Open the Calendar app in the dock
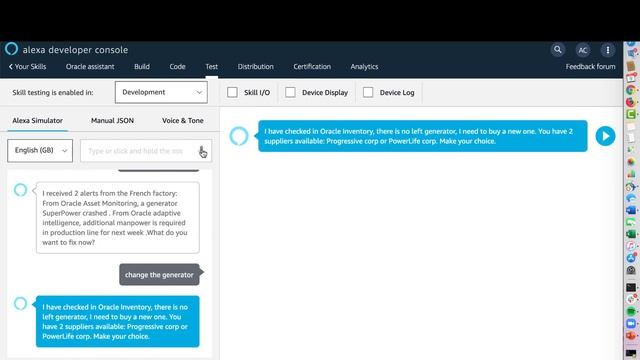The width and height of the screenshot is (640, 360). coord(631,78)
